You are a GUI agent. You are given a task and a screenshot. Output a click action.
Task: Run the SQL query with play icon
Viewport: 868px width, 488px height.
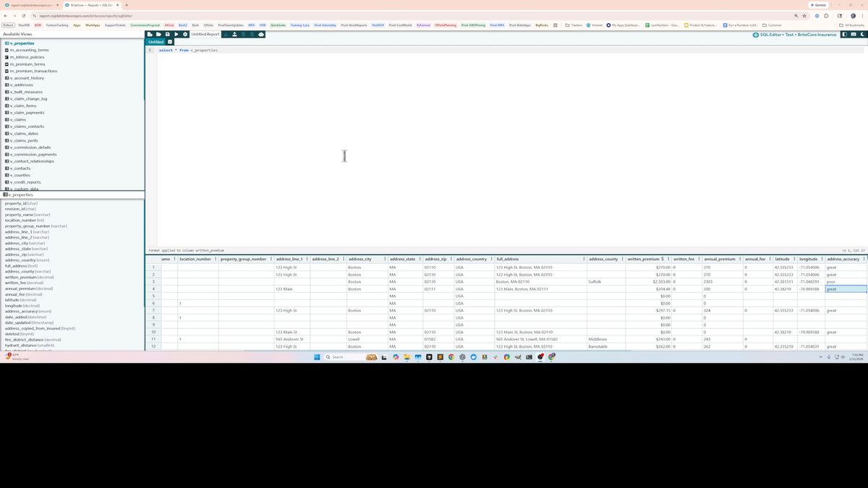tap(176, 34)
